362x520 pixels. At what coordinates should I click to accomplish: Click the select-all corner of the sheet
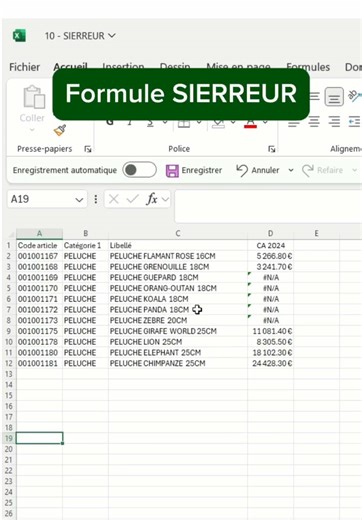[x=10, y=234]
